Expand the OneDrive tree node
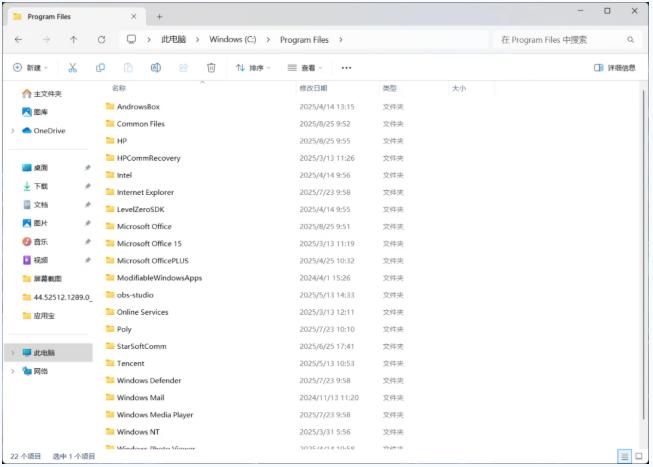This screenshot has height=467, width=653. (x=12, y=130)
